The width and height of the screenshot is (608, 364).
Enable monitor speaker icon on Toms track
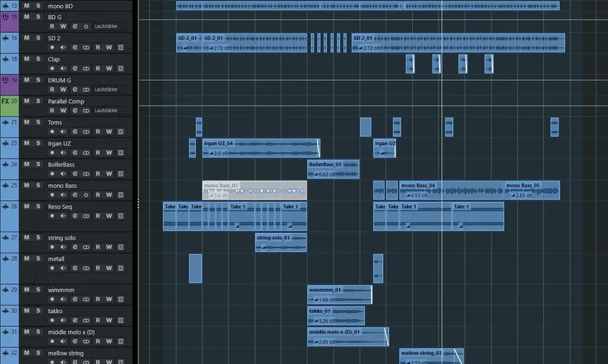pyautogui.click(x=63, y=132)
